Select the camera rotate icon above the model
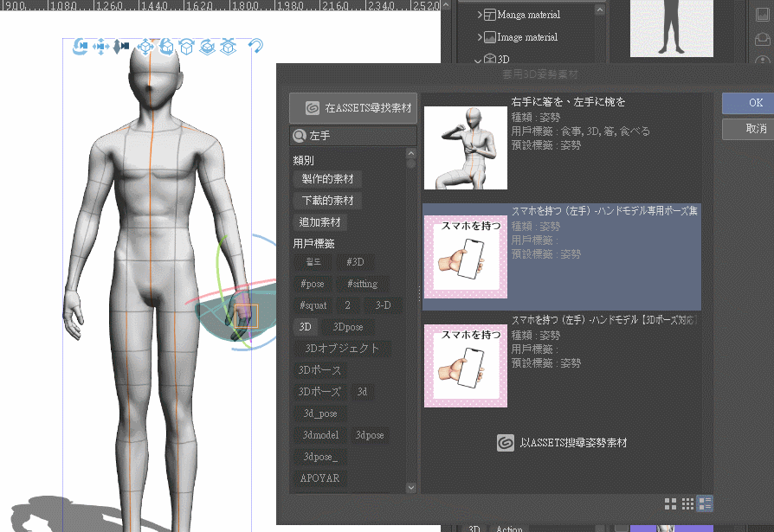Viewport: 774px width, 532px height. (80, 47)
